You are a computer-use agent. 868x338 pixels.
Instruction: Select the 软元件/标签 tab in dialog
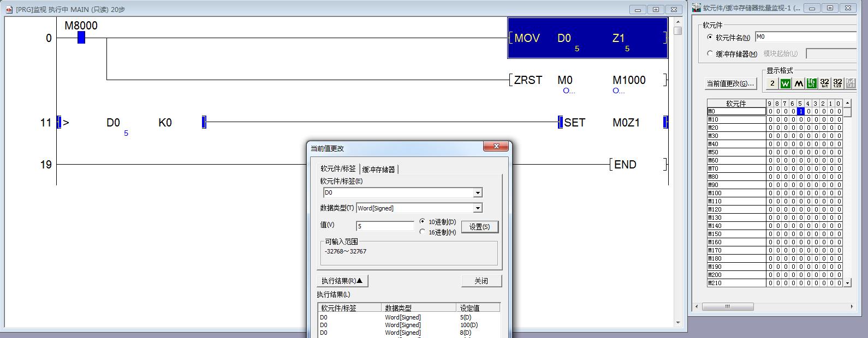[x=338, y=169]
